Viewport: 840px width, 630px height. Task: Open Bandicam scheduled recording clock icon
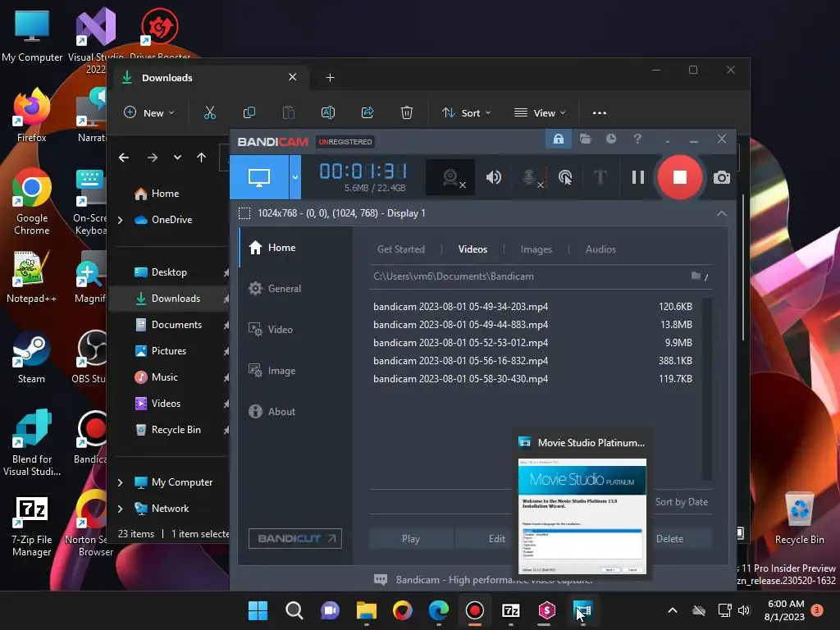(x=610, y=139)
